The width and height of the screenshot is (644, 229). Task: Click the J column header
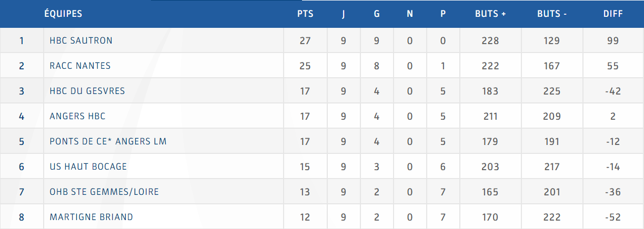click(343, 14)
